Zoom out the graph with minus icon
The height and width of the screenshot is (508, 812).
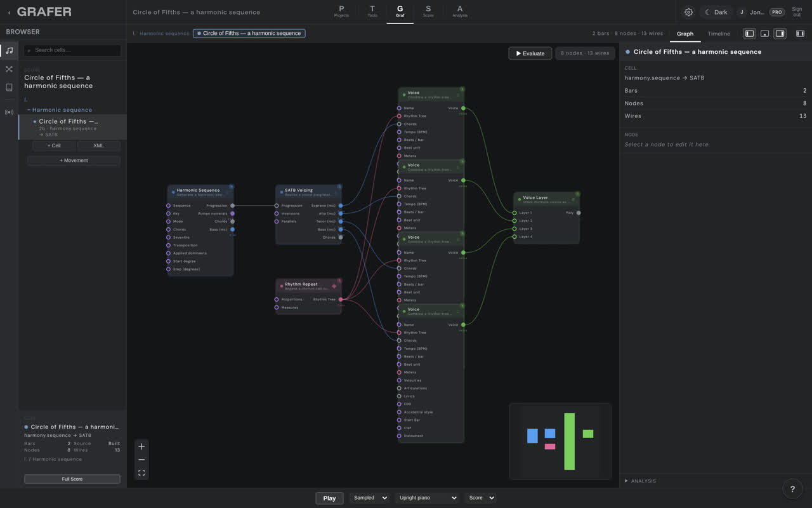(141, 460)
